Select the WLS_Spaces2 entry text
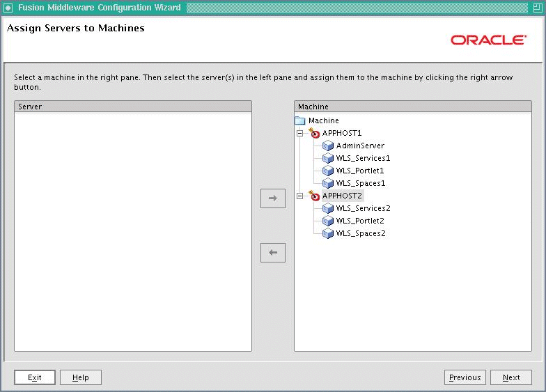Screen dimensions: 546x392 tap(361, 234)
